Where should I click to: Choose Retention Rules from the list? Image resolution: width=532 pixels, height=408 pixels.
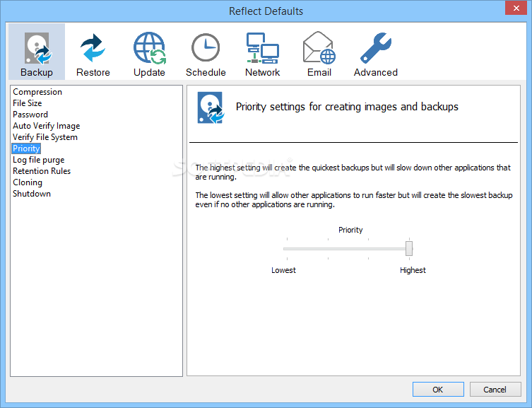click(x=42, y=171)
